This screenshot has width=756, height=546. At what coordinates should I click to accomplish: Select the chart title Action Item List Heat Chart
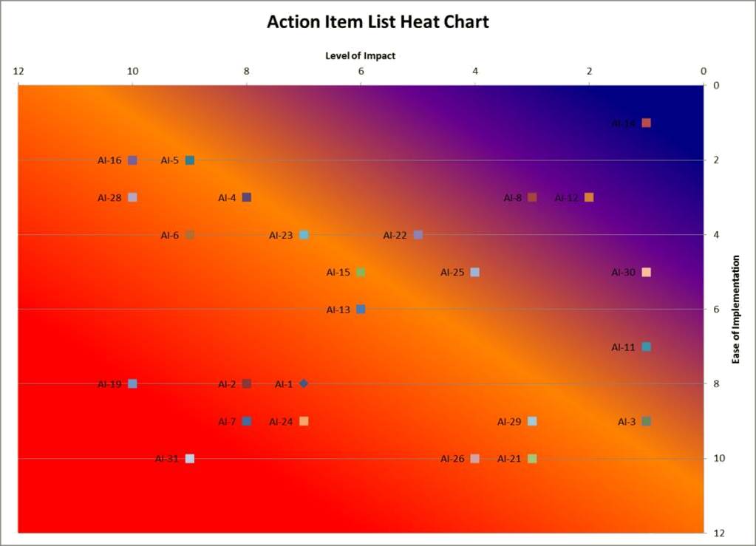378,21
